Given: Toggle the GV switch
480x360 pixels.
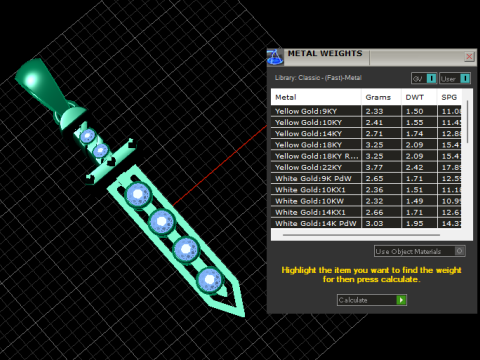Looking at the screenshot, I should tap(424, 79).
